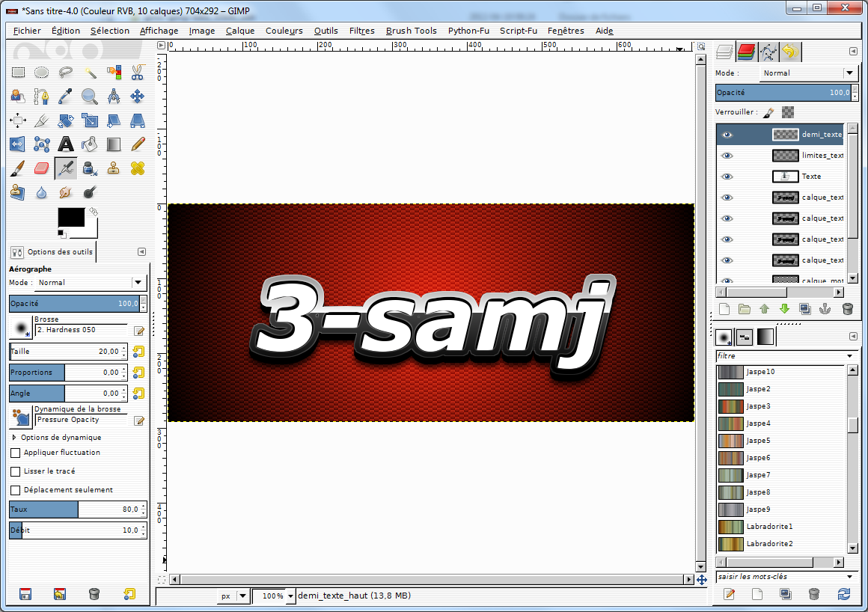This screenshot has height=612, width=868.
Task: Select the Paintbrush tool
Action: click(18, 168)
